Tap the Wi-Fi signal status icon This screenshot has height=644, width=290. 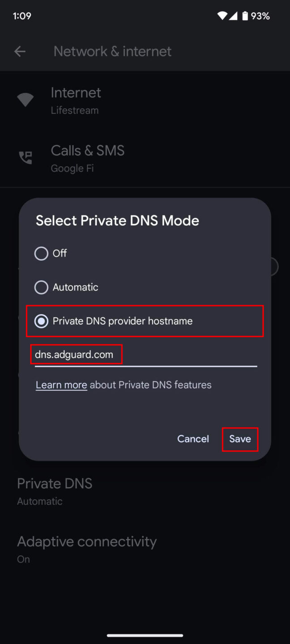222,16
